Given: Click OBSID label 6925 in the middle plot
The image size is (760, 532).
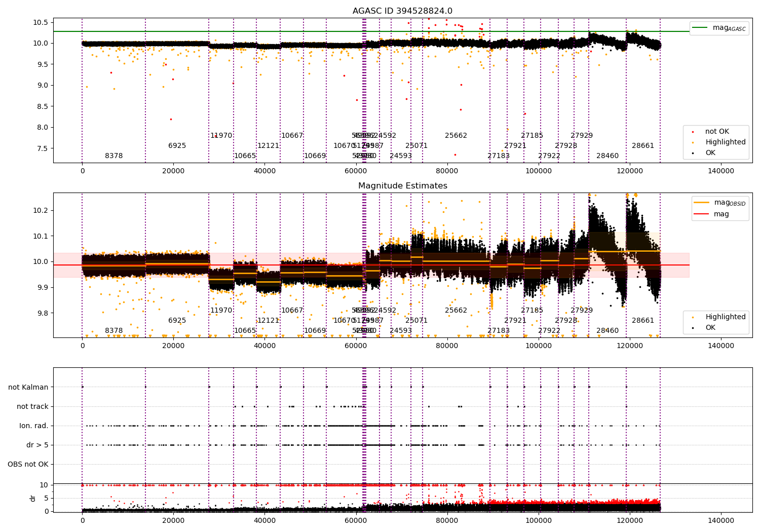Looking at the screenshot, I should [x=177, y=321].
